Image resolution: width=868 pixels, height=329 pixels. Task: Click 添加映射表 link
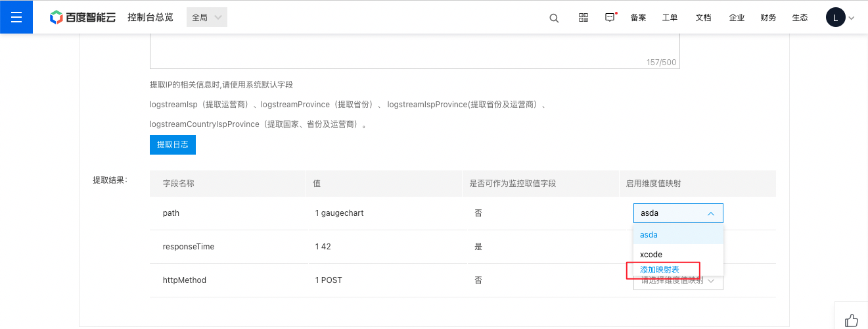click(660, 270)
